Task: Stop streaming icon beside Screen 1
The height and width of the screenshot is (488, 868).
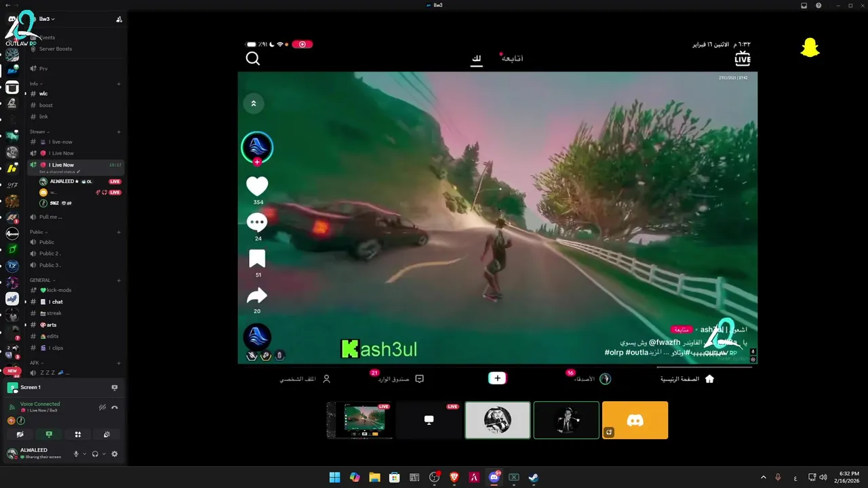Action: [x=114, y=388]
